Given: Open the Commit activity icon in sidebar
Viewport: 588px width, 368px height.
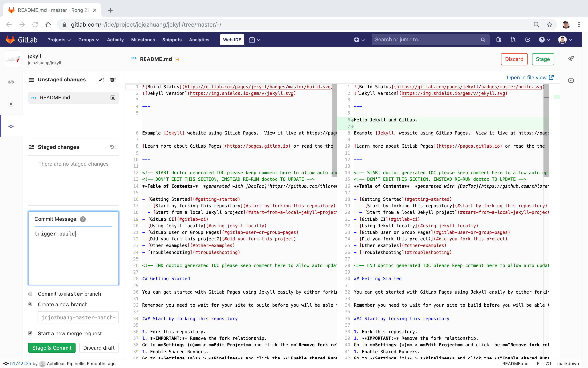Looking at the screenshot, I should tap(11, 126).
